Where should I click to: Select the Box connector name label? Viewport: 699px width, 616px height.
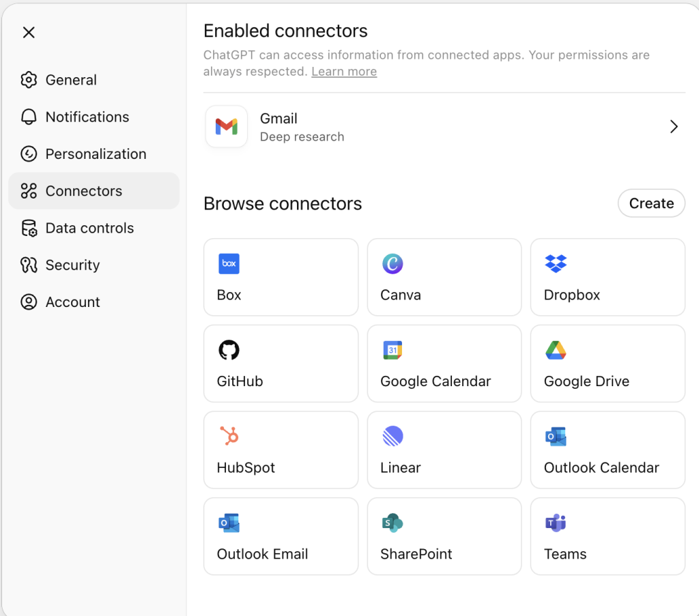[x=229, y=295]
